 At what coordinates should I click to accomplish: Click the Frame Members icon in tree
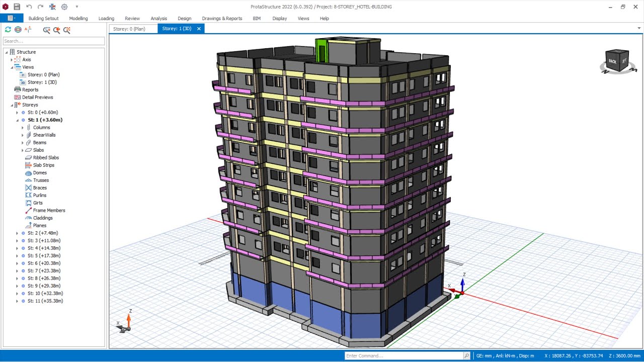[x=28, y=210]
